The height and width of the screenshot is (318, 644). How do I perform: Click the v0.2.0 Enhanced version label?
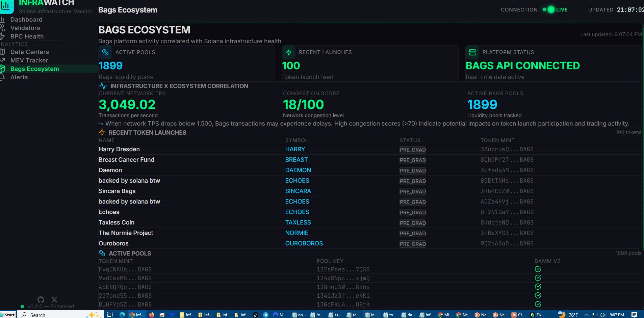point(51,307)
